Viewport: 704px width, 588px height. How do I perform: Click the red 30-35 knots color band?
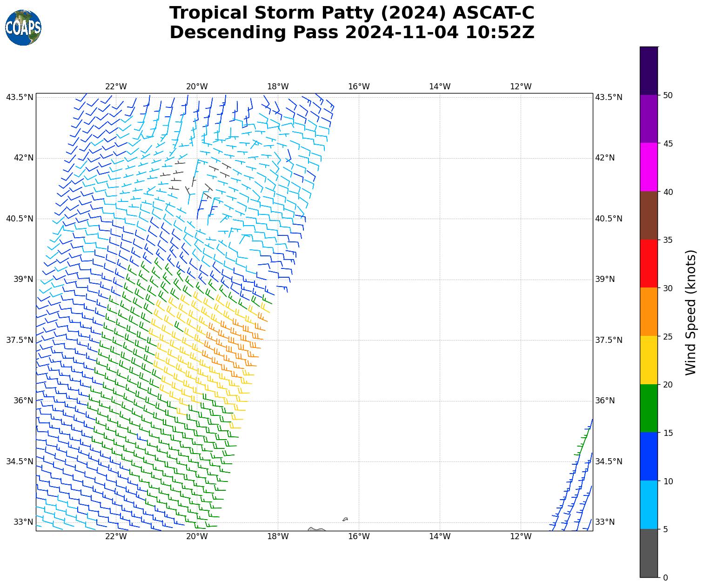[649, 263]
